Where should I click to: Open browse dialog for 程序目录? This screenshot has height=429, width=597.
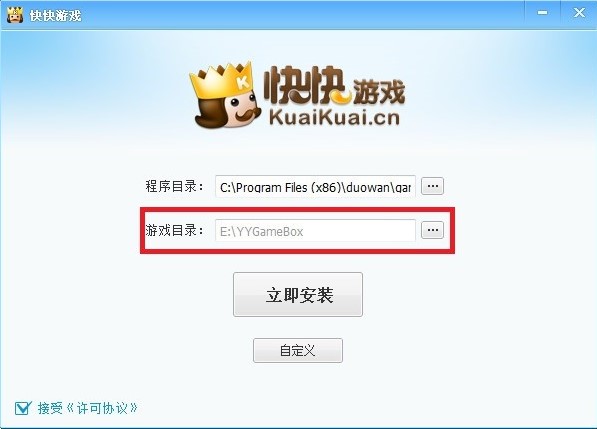pyautogui.click(x=432, y=186)
